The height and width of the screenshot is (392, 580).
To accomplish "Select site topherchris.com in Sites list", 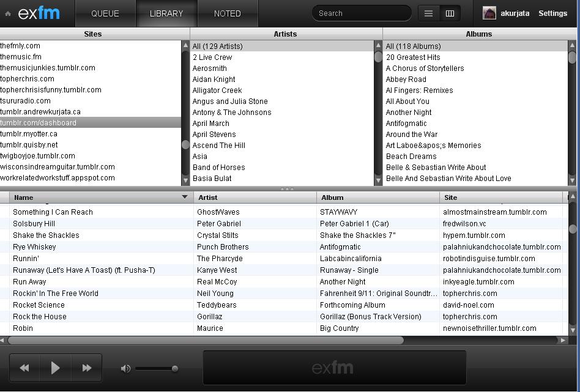I will click(x=91, y=79).
